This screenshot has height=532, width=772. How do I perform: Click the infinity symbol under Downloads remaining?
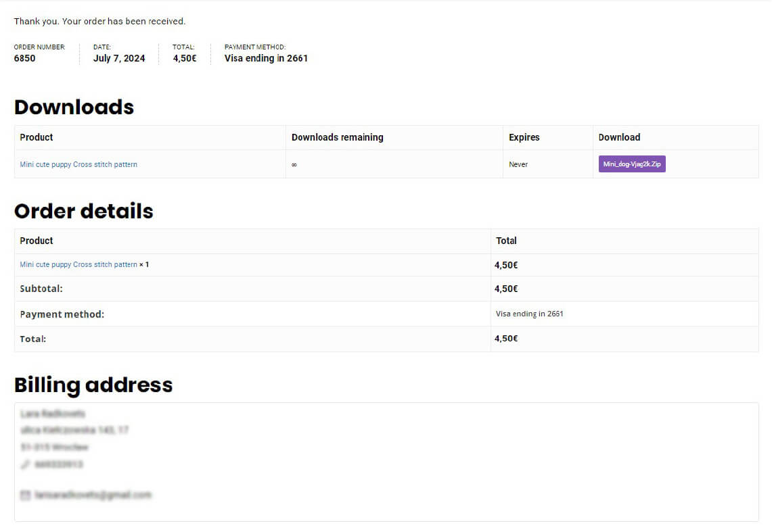[294, 165]
